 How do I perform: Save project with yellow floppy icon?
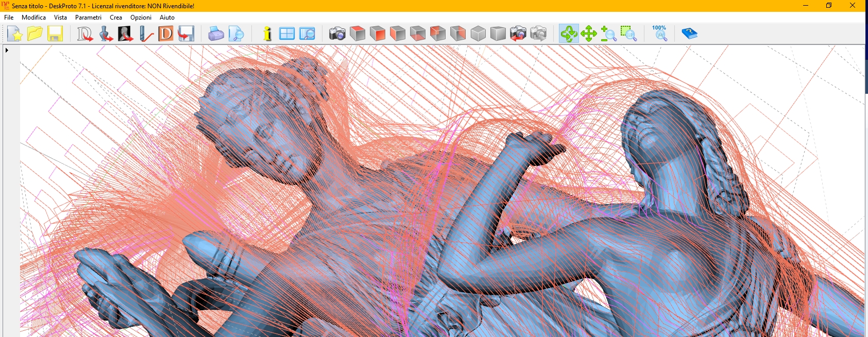[55, 34]
